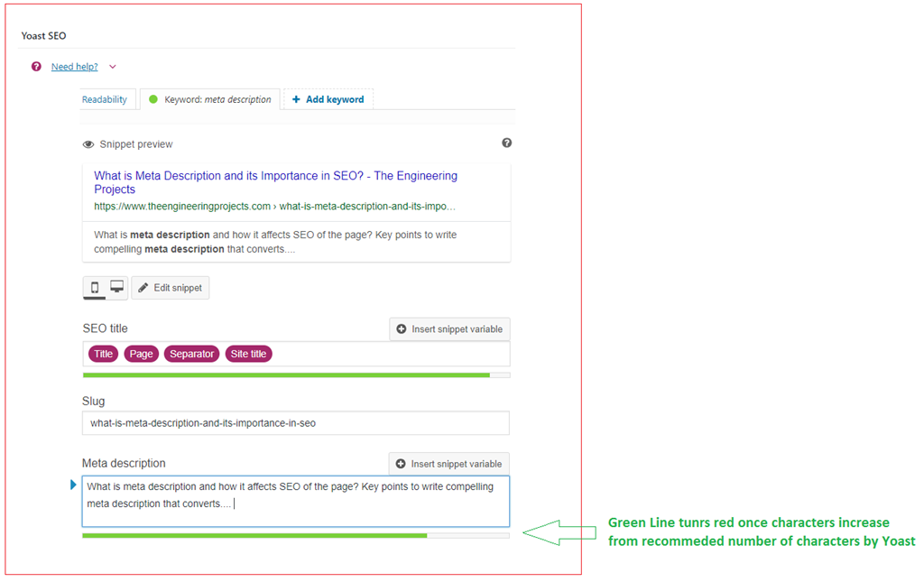
Task: Open the Need help? link
Action: pos(74,67)
